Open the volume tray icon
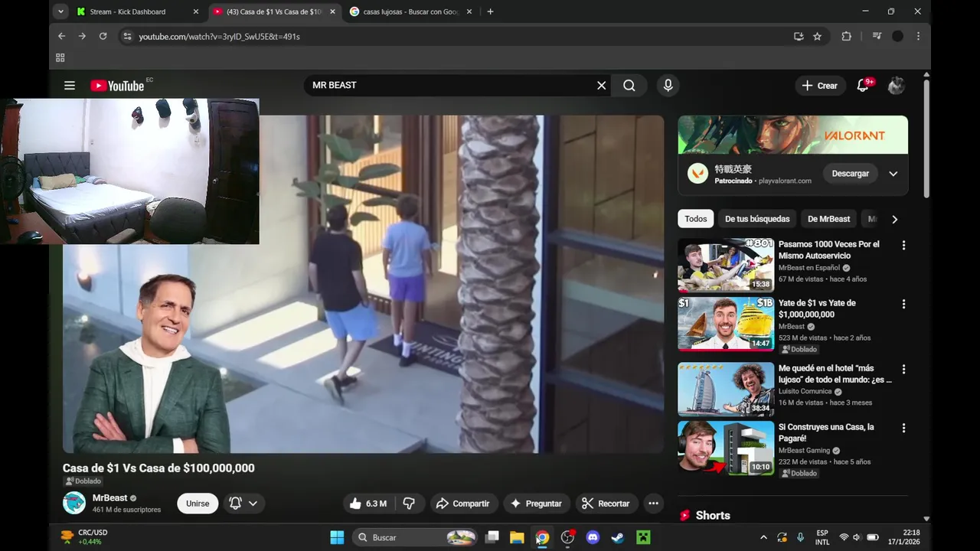Viewport: 980px width, 551px height. tap(857, 537)
